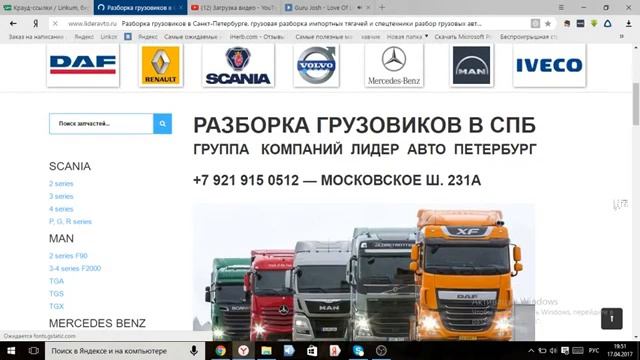Click the blue parts search magnifier button

tap(162, 124)
